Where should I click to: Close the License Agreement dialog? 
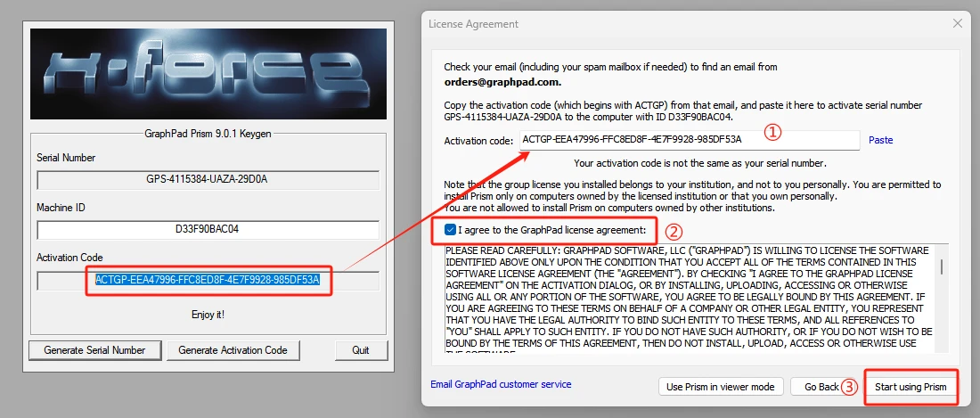pyautogui.click(x=957, y=24)
